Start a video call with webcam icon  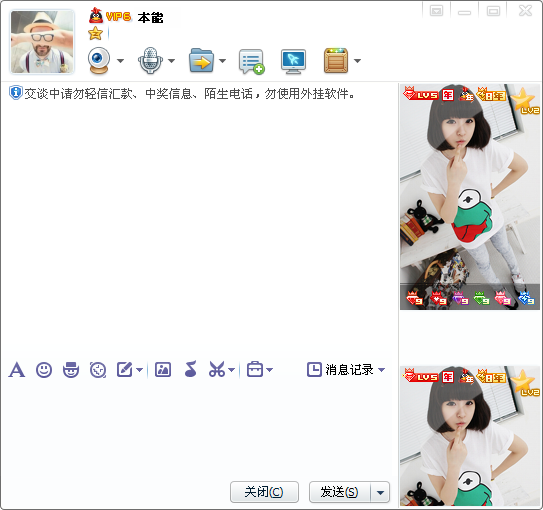pyautogui.click(x=99, y=60)
